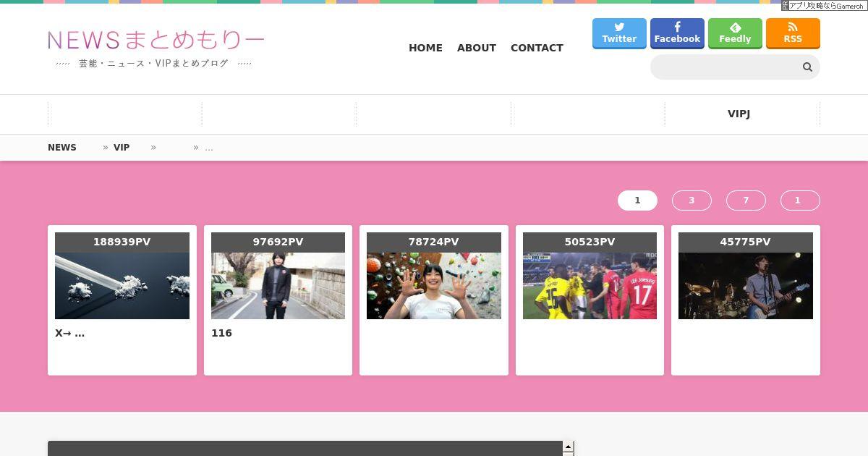
Task: Open the 97692PV man-in-street thumbnail
Action: [278, 286]
